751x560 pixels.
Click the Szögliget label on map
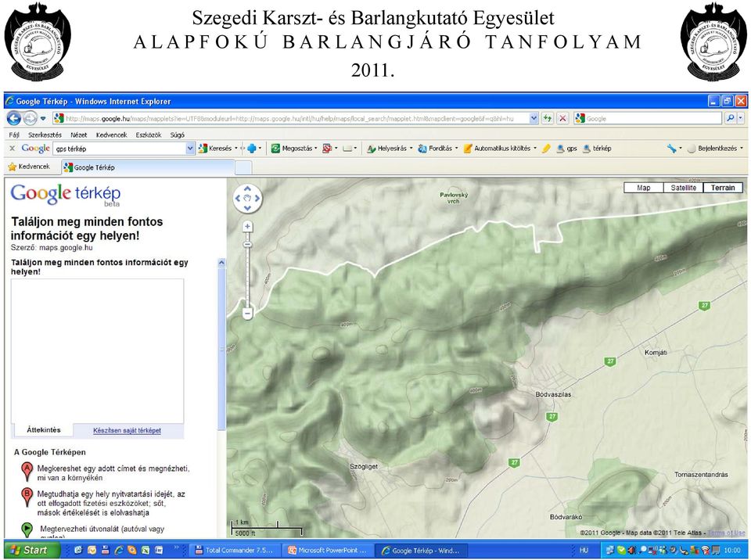coord(364,466)
